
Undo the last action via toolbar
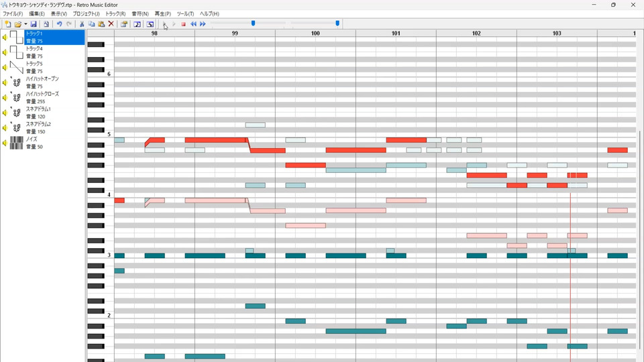pos(59,24)
